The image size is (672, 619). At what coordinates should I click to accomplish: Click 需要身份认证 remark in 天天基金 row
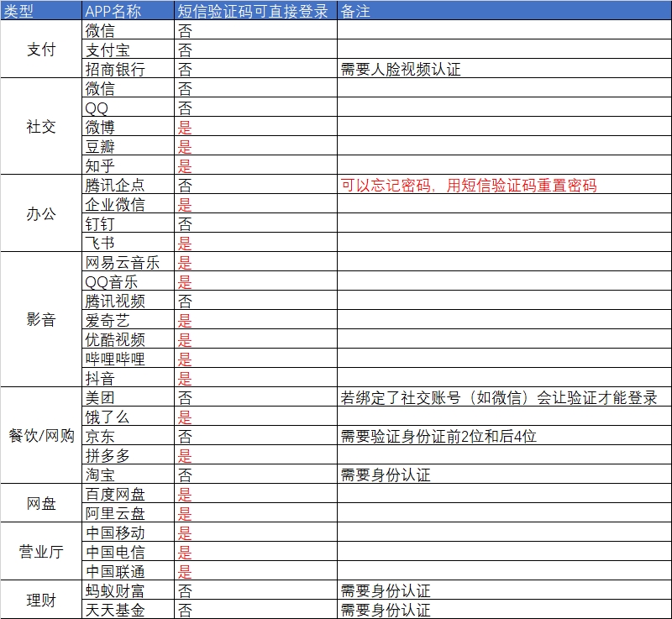[505, 609]
